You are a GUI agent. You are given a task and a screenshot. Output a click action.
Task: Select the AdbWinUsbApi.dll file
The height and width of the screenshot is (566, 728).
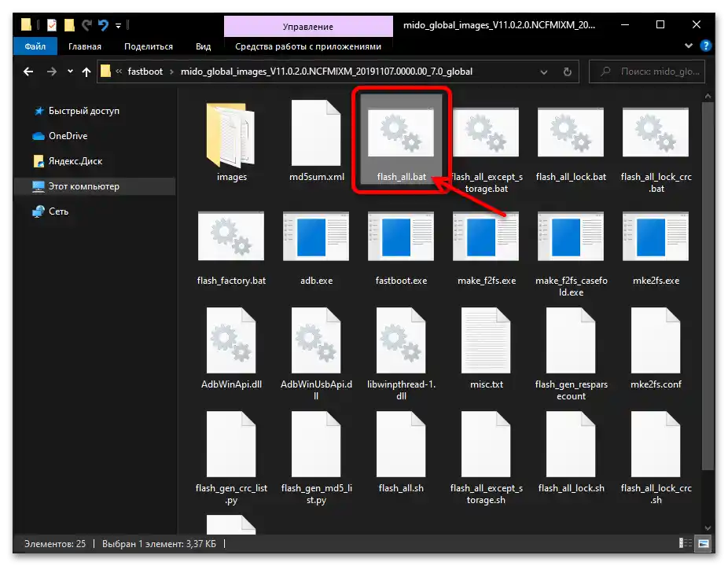(x=316, y=354)
